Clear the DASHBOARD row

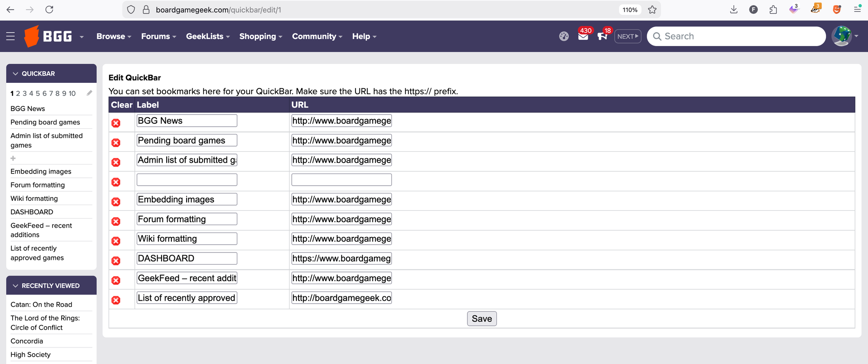[116, 261]
